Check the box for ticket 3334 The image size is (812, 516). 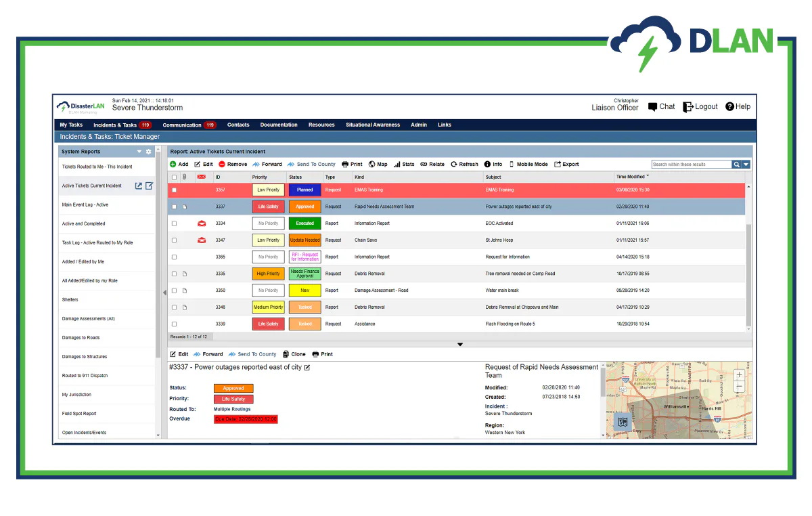(x=174, y=223)
